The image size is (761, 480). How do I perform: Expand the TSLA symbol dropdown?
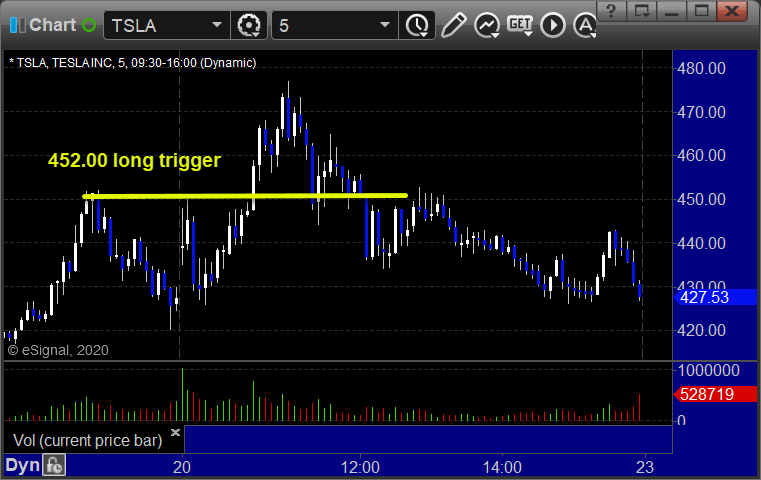click(217, 25)
